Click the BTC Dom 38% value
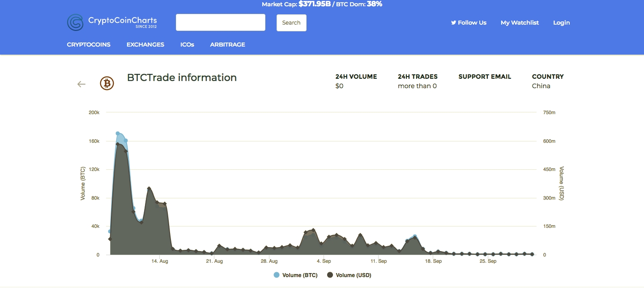 click(375, 4)
